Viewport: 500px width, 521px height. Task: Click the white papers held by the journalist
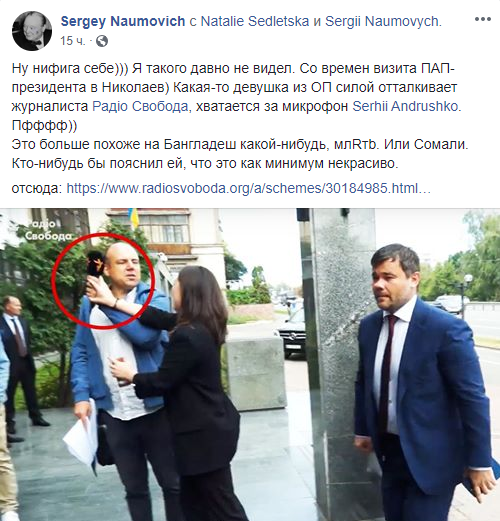tap(81, 433)
